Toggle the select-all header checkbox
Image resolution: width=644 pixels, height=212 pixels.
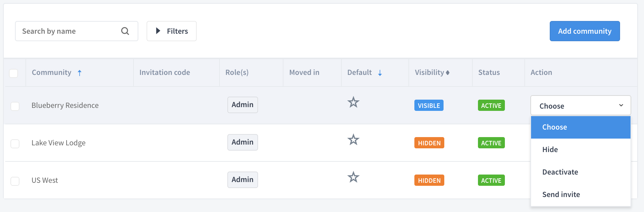point(13,73)
